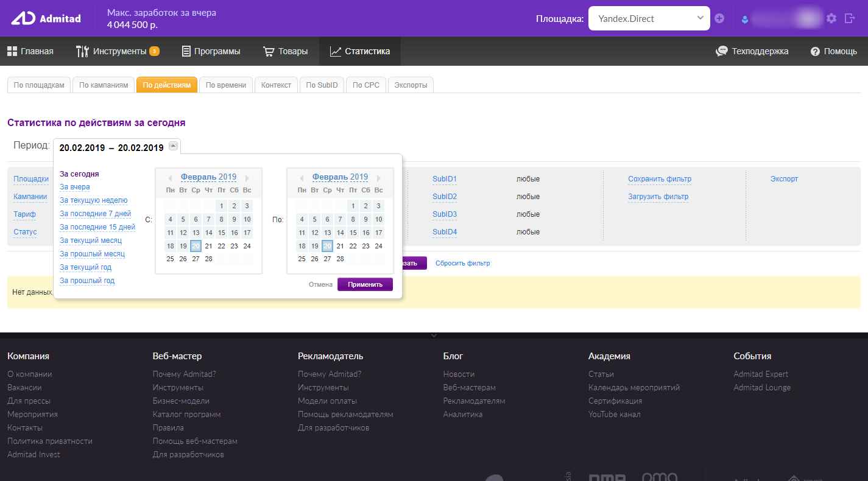Open Главная in the main menu
This screenshot has height=481, width=868.
30,51
